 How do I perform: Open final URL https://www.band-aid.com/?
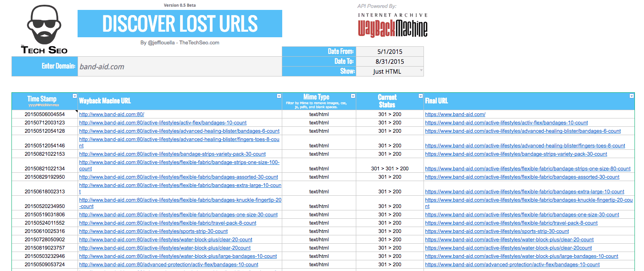point(455,115)
